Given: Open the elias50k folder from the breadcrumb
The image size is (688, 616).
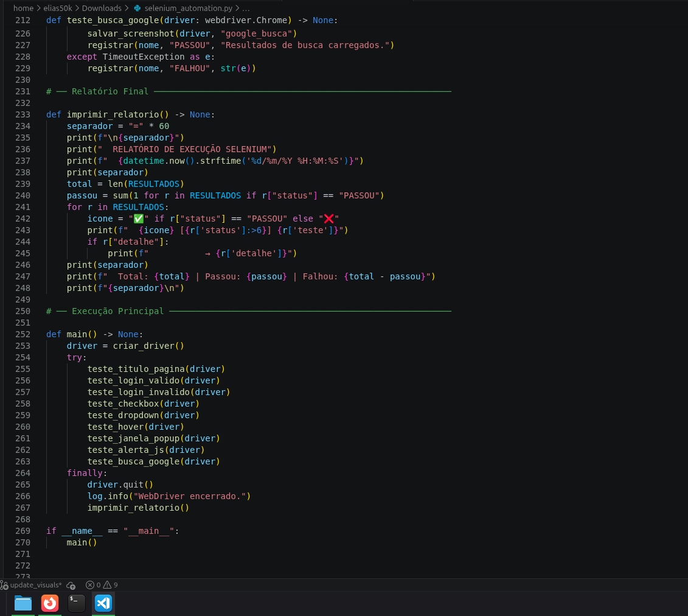Looking at the screenshot, I should tap(58, 8).
